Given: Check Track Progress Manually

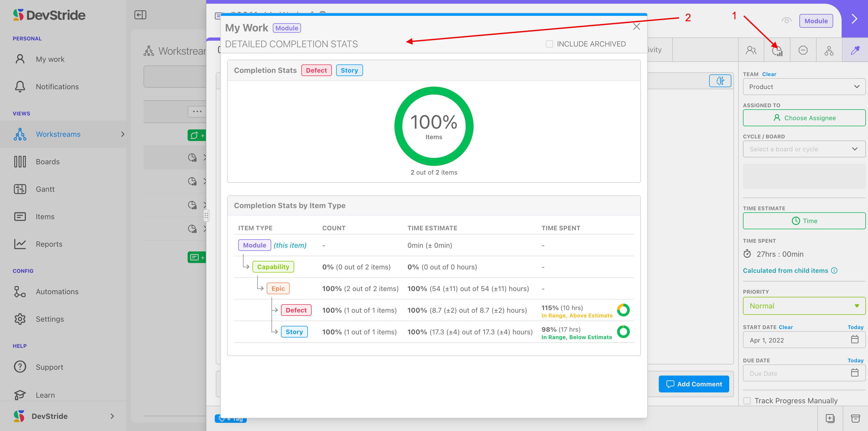Looking at the screenshot, I should click(x=747, y=401).
